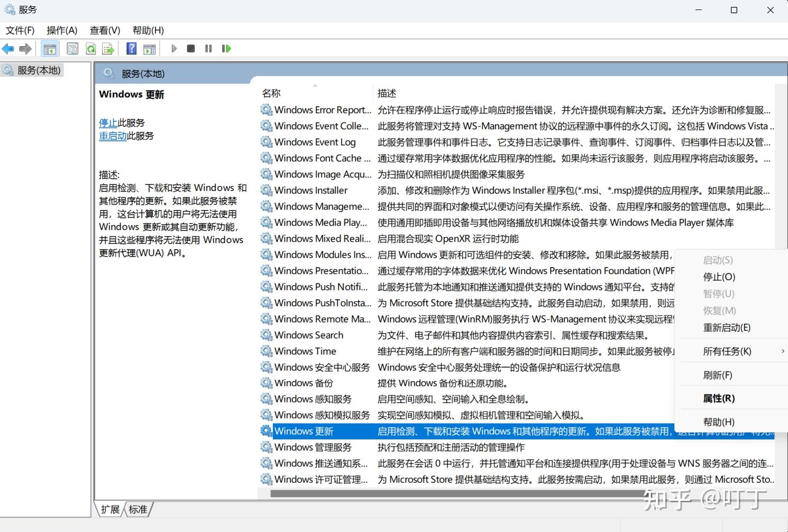This screenshot has height=532, width=788.
Task: Click gear icon of Windows Event Log row
Action: pos(267,142)
